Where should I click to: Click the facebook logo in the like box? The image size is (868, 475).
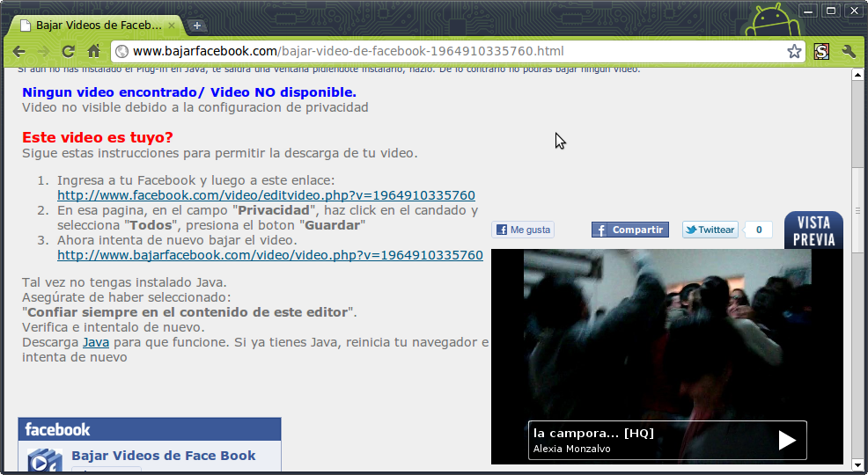tap(57, 429)
